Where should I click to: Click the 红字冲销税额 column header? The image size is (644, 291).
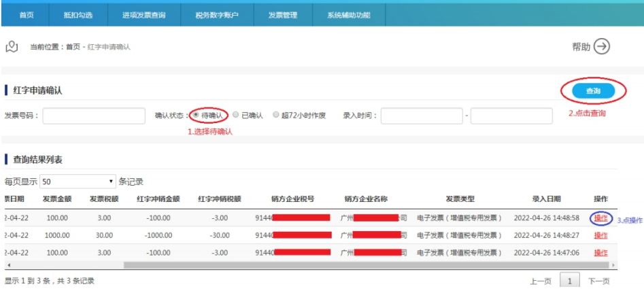(x=220, y=199)
